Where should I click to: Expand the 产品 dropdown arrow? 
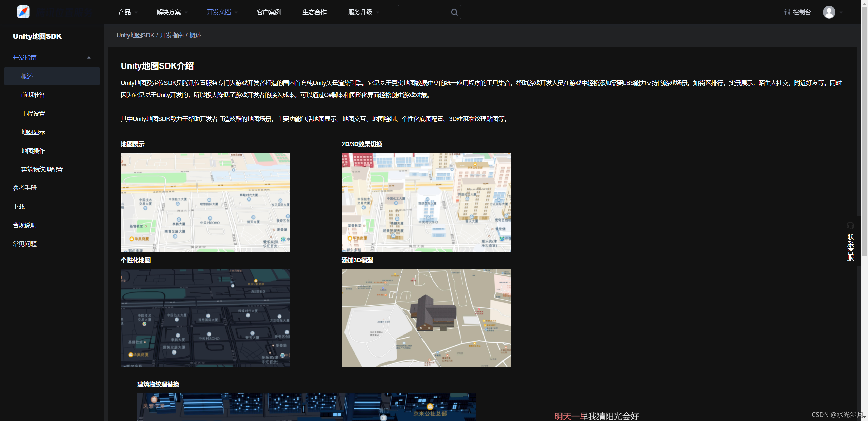pos(136,13)
